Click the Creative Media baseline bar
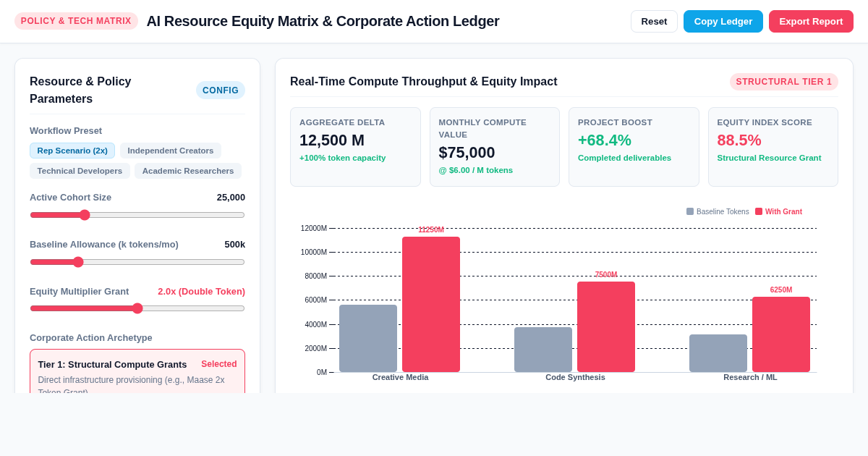Screen dimensions: 868x456 [368, 338]
